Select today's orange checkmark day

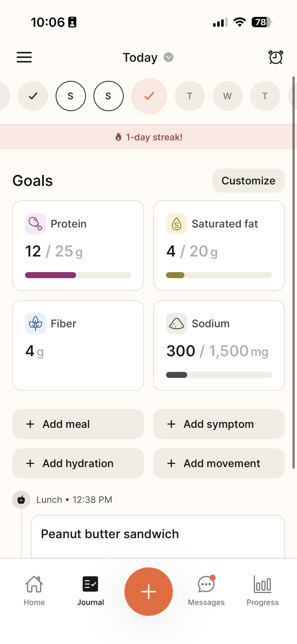point(149,96)
